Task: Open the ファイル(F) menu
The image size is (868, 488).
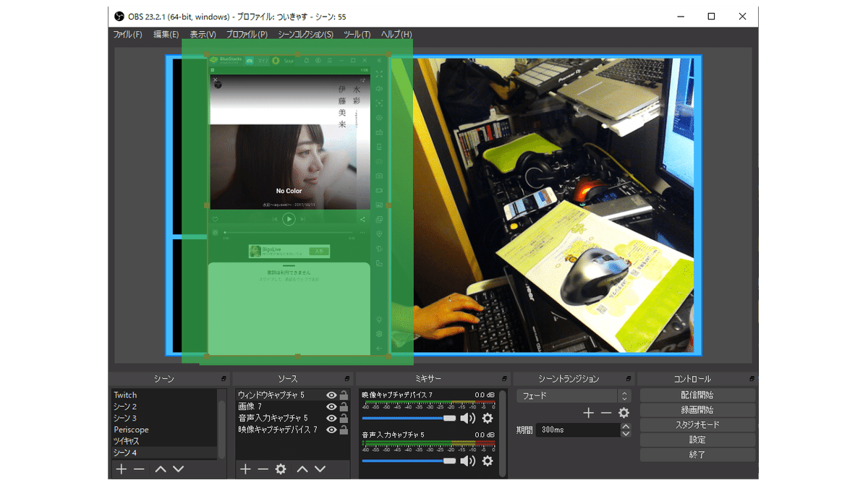Action: (128, 34)
